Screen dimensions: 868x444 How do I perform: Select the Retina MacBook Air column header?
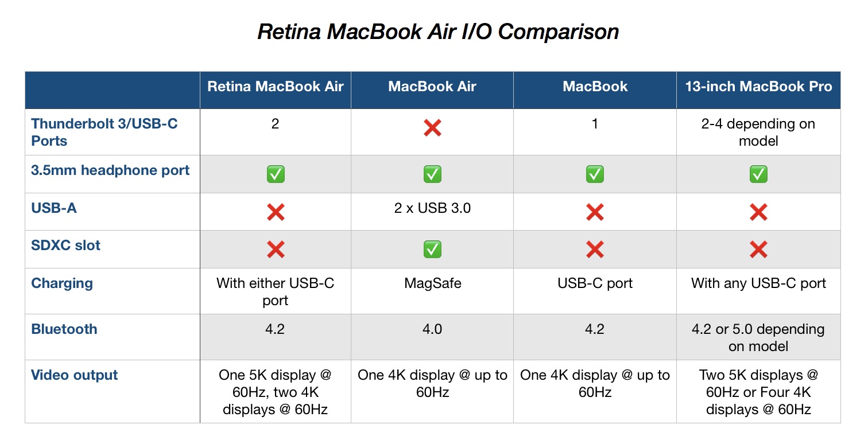(x=276, y=87)
